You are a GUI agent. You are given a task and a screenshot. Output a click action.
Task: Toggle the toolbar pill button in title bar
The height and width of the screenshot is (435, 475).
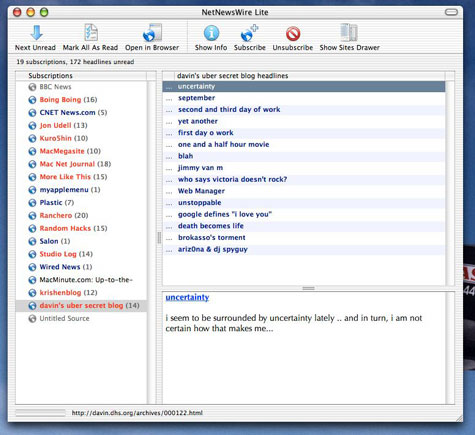[x=451, y=12]
